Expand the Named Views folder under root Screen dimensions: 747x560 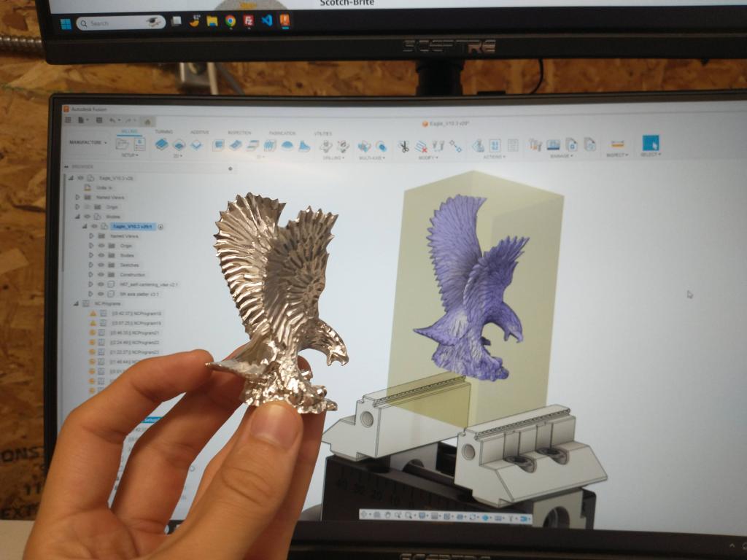(x=78, y=198)
